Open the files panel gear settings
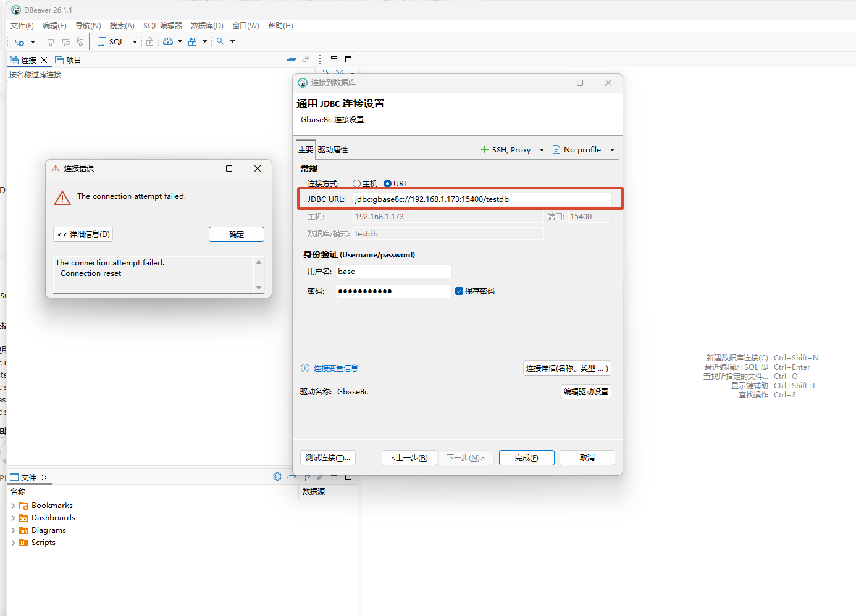856x616 pixels. coord(277,477)
